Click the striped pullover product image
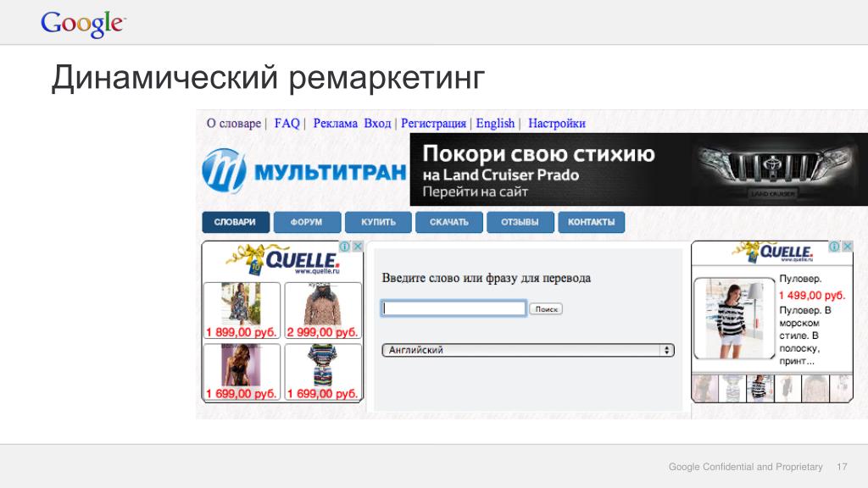 pos(735,319)
